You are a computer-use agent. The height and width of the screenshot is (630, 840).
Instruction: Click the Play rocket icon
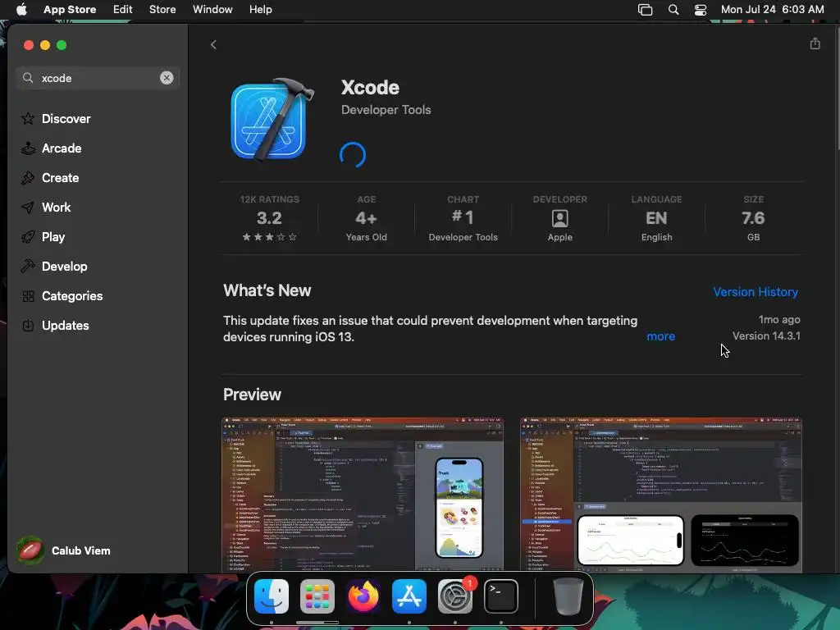tap(28, 237)
